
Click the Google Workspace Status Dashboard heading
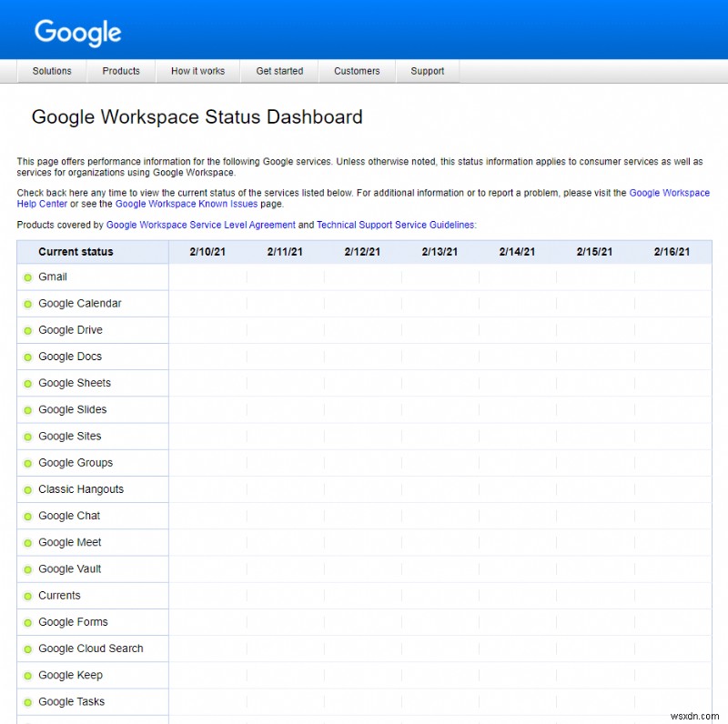click(197, 117)
